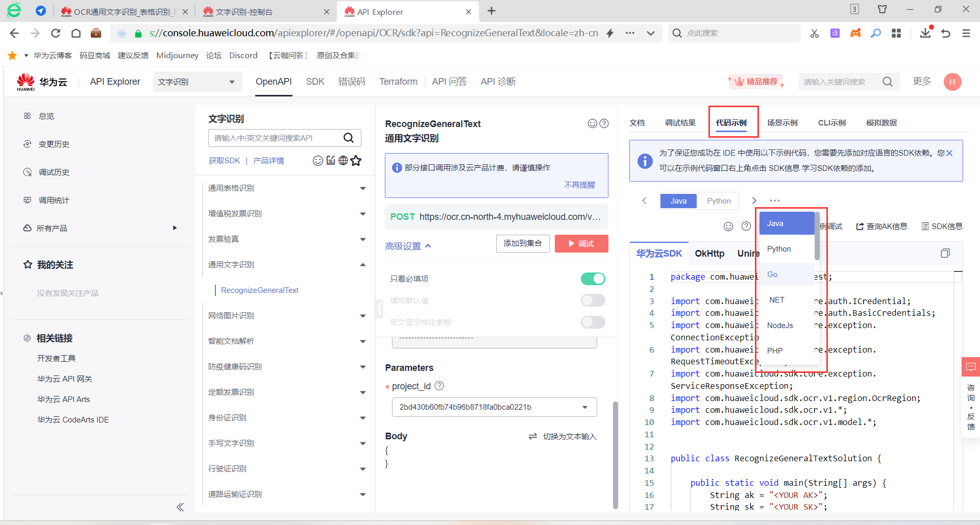980x525 pixels.
Task: Expand the 增值税发票识别 category
Action: click(x=363, y=214)
